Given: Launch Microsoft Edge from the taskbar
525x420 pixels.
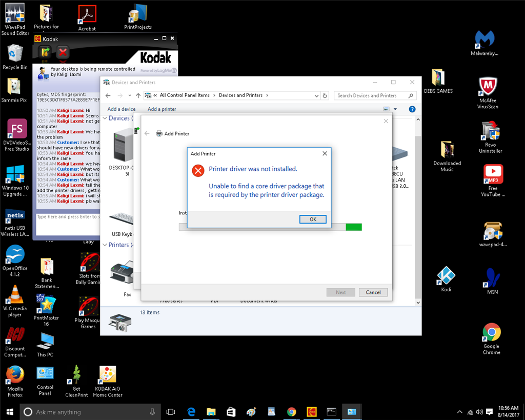Looking at the screenshot, I should (191, 412).
